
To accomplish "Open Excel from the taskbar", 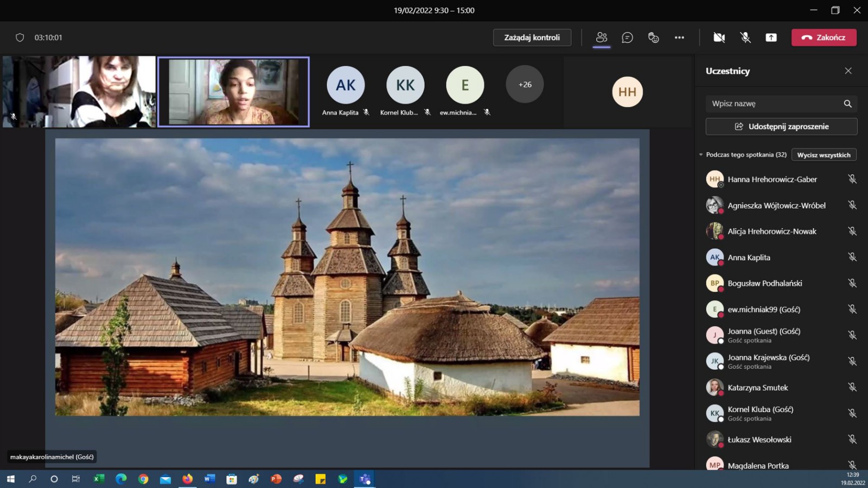I will coord(99,479).
